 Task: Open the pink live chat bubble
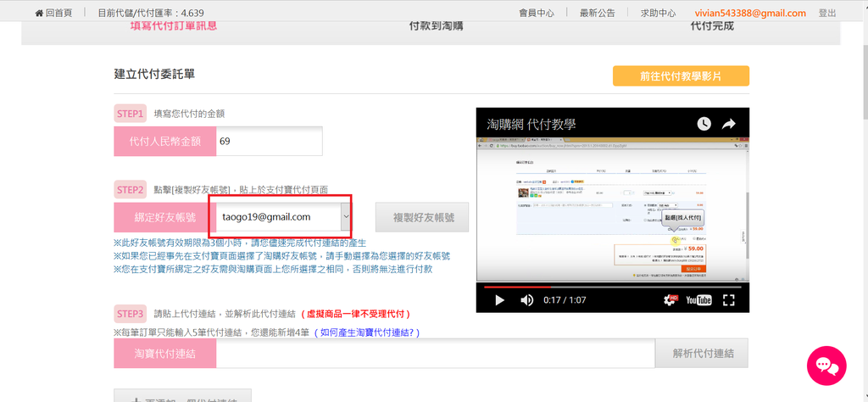click(826, 366)
